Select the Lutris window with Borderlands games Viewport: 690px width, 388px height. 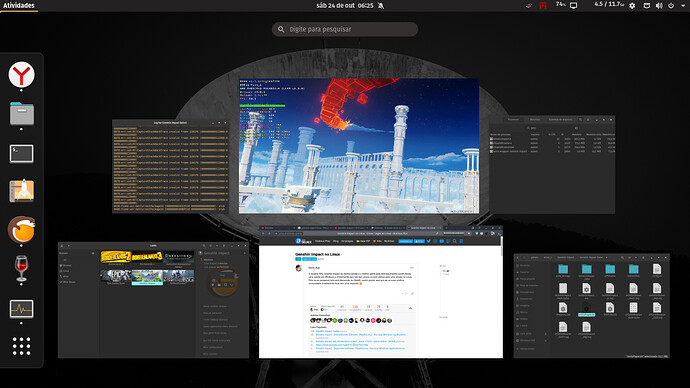153,300
